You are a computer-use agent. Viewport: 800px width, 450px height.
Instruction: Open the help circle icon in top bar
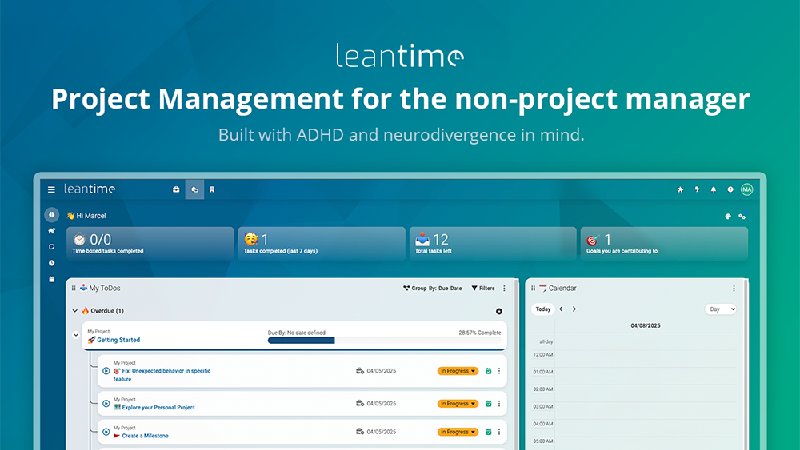tap(730, 189)
